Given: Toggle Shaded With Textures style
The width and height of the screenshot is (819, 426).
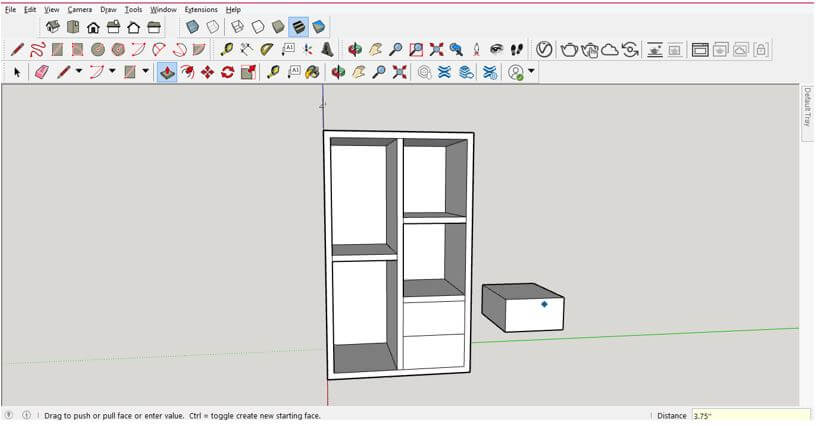Looking at the screenshot, I should pyautogui.click(x=298, y=27).
